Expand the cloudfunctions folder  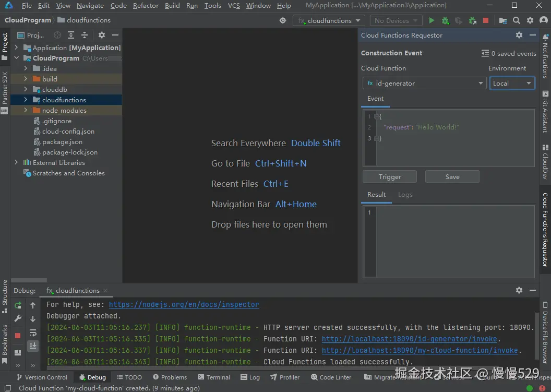pos(25,100)
